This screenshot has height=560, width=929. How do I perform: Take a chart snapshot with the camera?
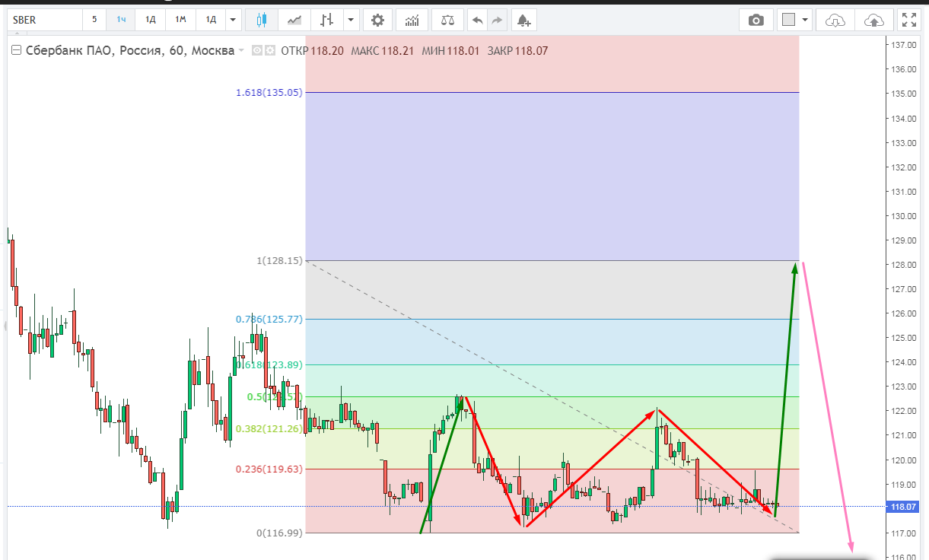(756, 20)
